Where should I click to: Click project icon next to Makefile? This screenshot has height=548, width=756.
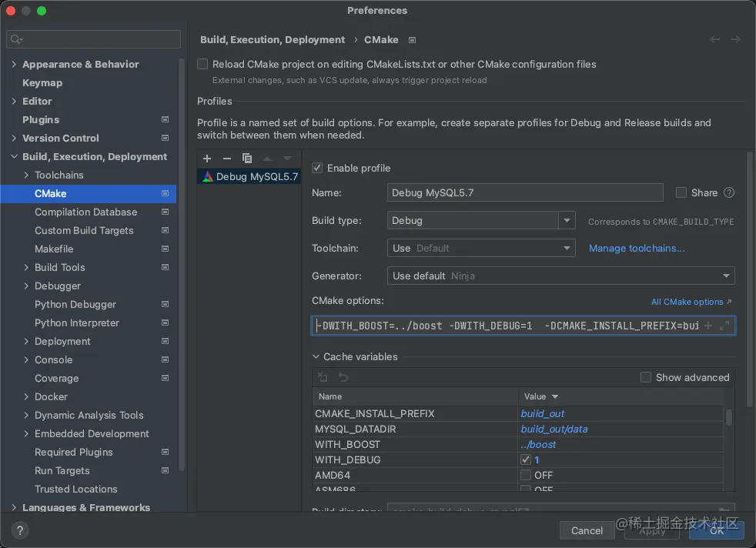[165, 249]
